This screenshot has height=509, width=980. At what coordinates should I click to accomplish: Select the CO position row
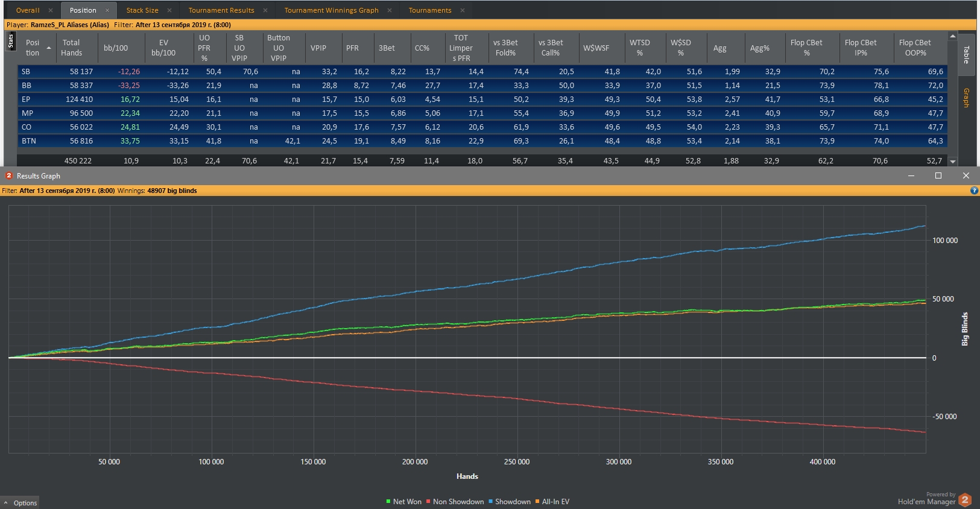pyautogui.click(x=482, y=127)
